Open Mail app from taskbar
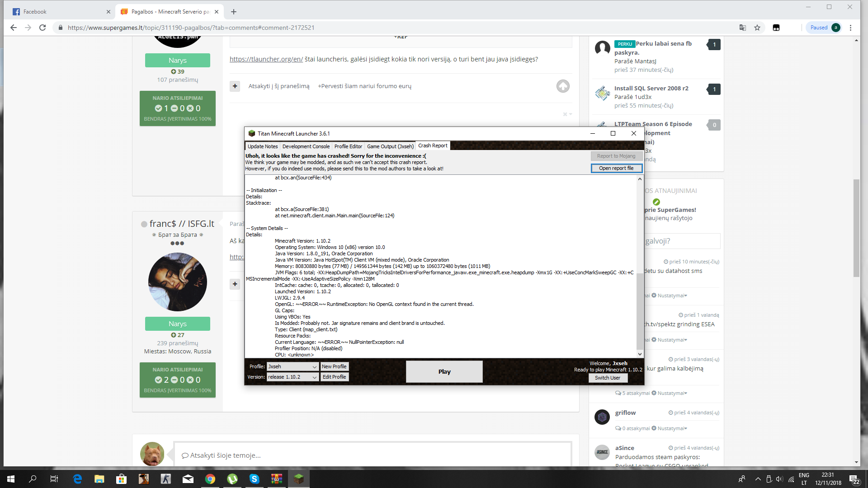 coord(188,479)
